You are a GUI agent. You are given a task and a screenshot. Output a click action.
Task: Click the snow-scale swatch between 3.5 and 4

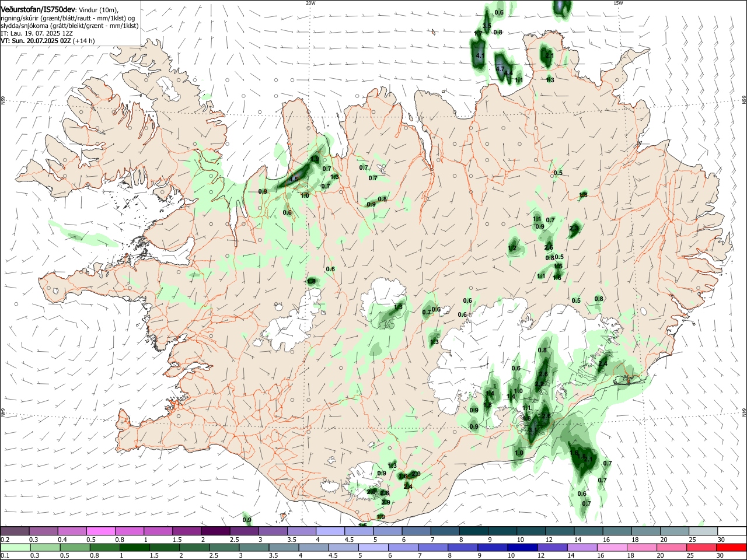302,531
